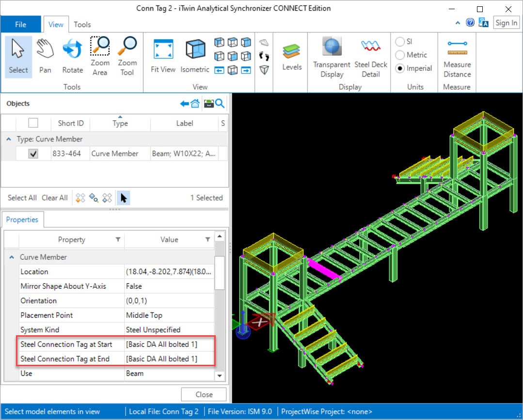Image resolution: width=523 pixels, height=420 pixels.
Task: Uncheck the 833-464 Curve Member row checkbox
Action: tap(33, 154)
